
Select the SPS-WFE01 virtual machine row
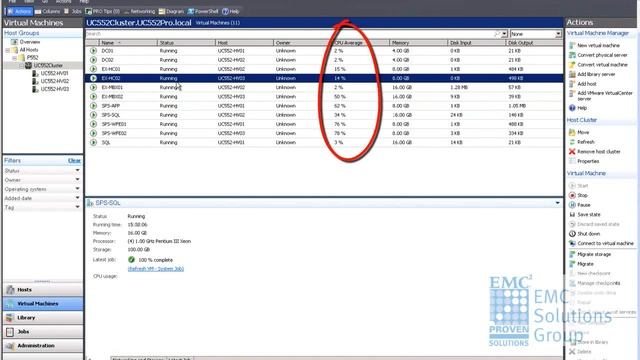324,124
